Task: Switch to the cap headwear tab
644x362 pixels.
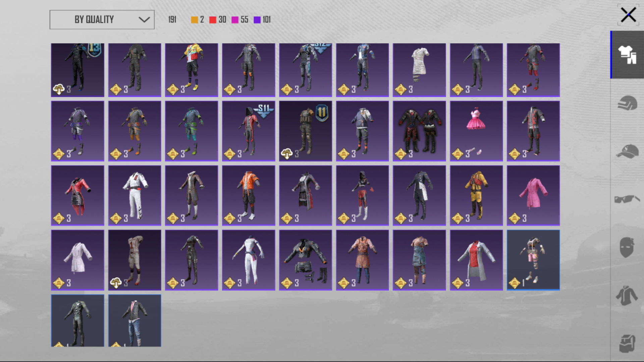Action: 627,151
